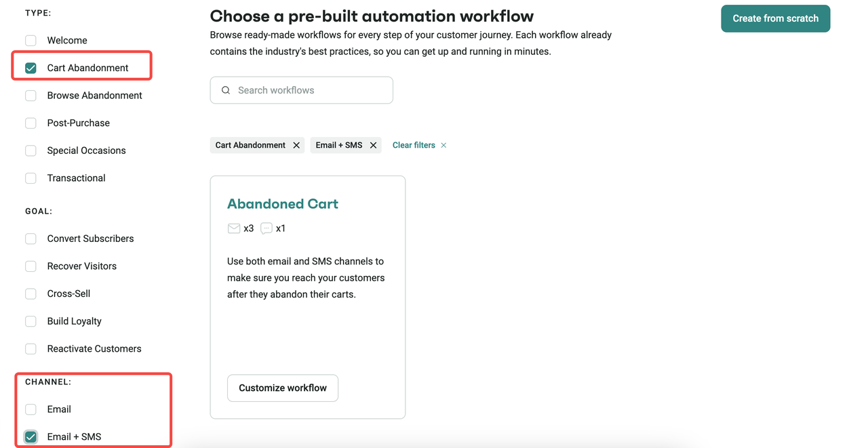This screenshot has width=868, height=448.
Task: Click the Clear filters link
Action: 414,145
